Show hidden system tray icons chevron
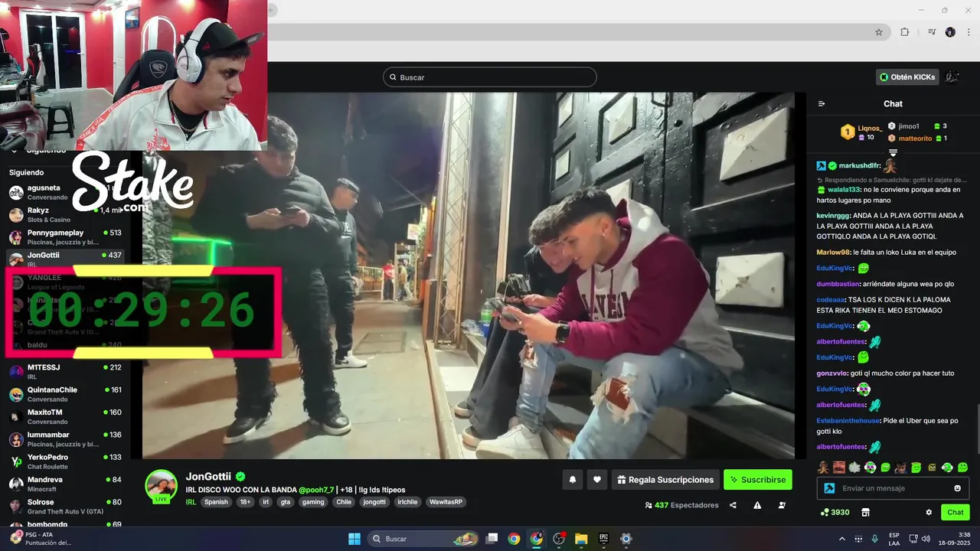Screen dimensions: 980x551 [x=842, y=539]
